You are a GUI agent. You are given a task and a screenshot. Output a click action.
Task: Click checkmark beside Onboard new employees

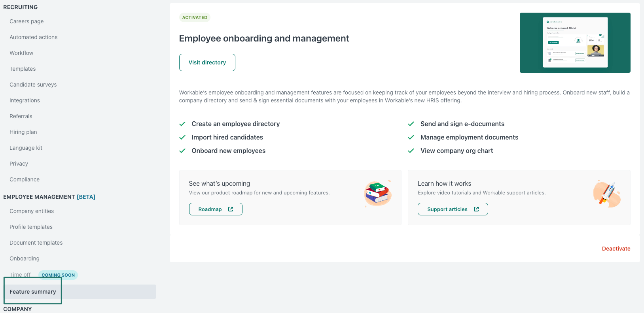click(x=182, y=151)
